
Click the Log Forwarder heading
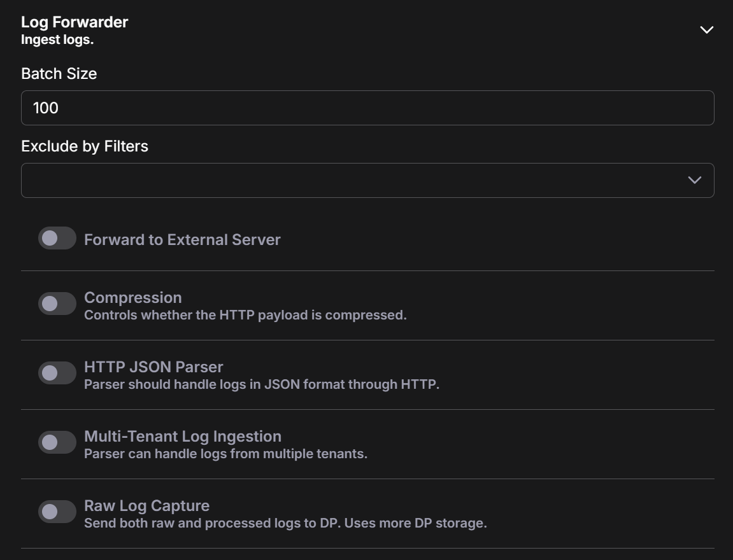pos(75,22)
